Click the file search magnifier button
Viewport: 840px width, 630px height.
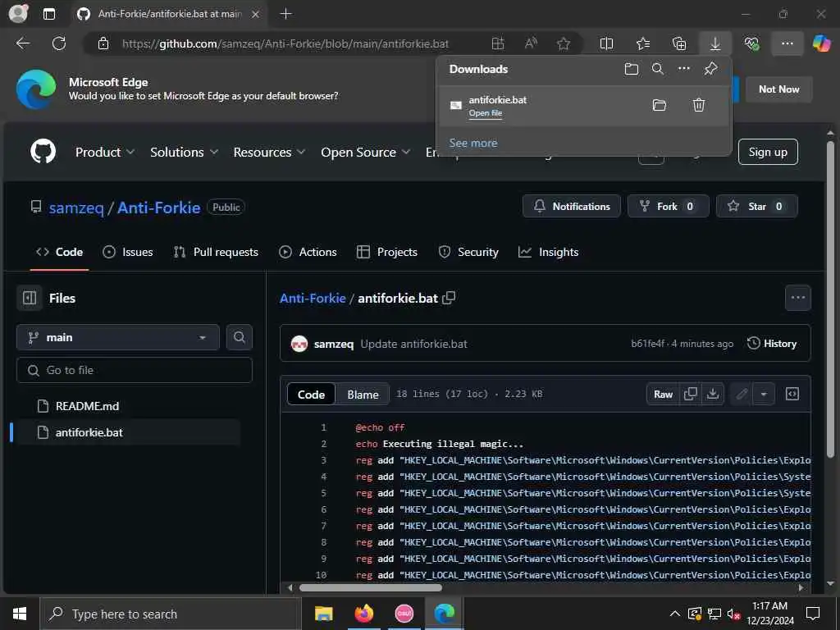point(239,337)
